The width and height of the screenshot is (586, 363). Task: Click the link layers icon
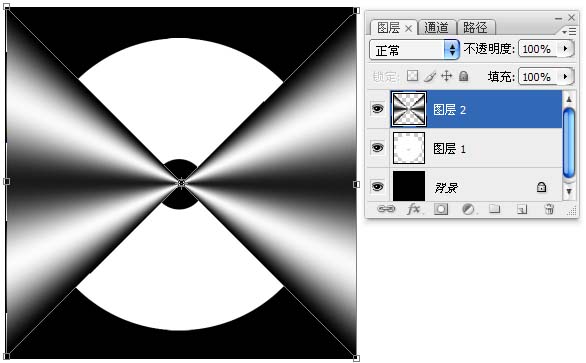(x=386, y=209)
